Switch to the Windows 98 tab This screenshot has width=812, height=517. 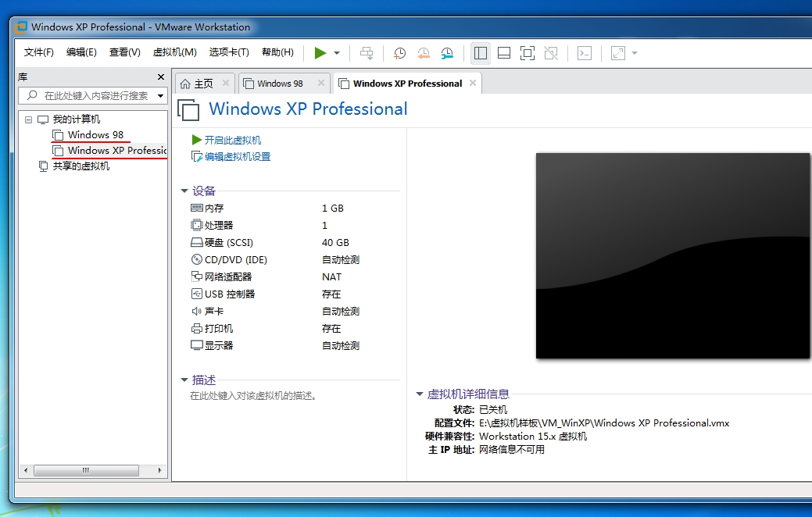pos(280,84)
